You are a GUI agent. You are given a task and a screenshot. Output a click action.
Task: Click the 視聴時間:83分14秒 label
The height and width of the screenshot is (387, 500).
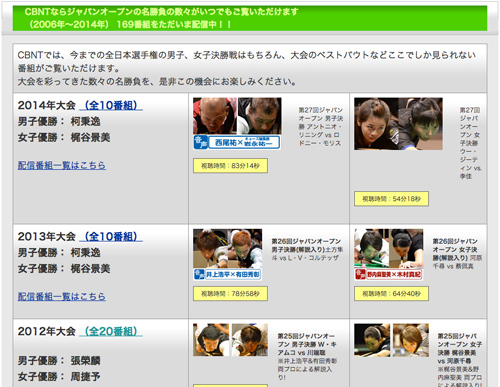[x=230, y=166]
